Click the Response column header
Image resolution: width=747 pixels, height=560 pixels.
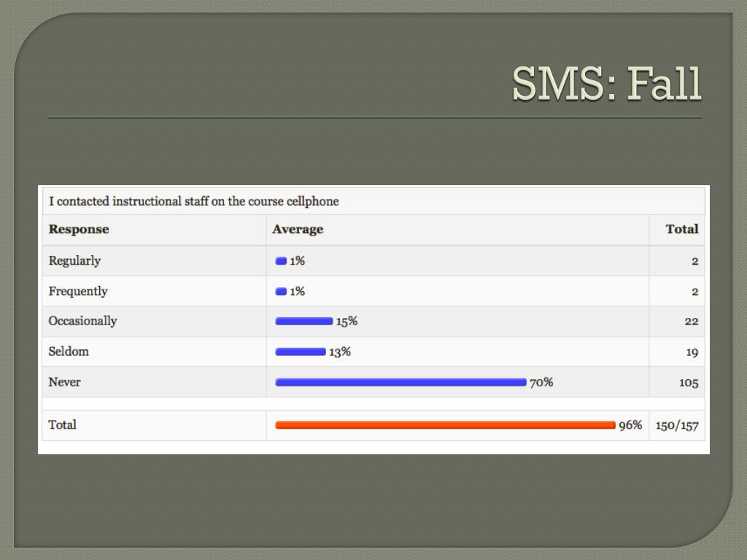pos(79,229)
